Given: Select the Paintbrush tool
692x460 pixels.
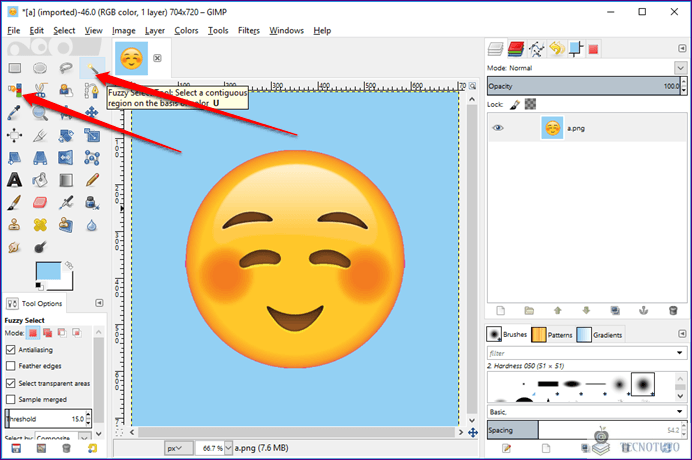Looking at the screenshot, I should click(14, 203).
